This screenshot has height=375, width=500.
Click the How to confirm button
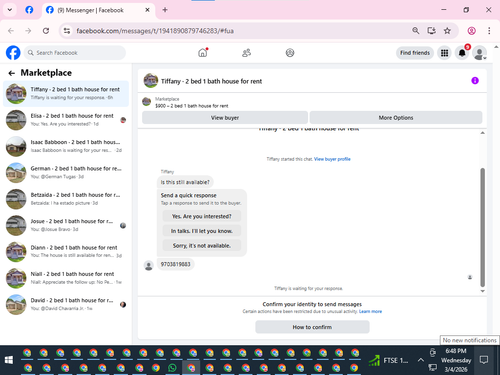[x=312, y=327]
